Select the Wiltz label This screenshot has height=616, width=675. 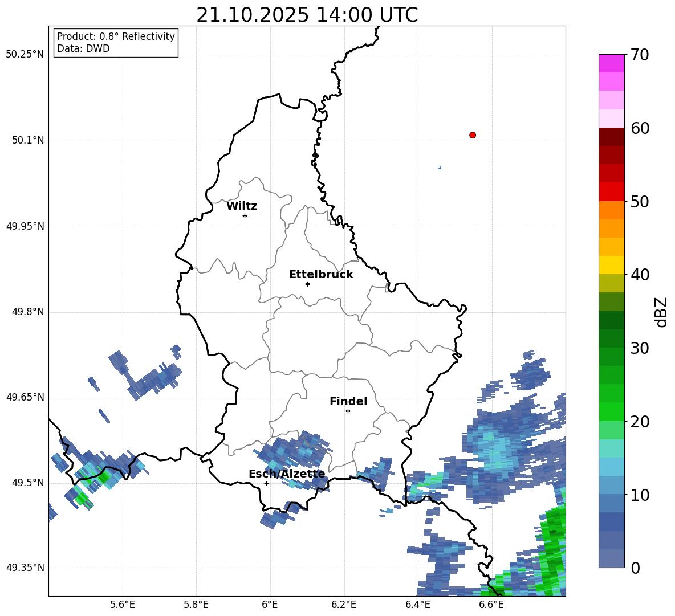(242, 206)
